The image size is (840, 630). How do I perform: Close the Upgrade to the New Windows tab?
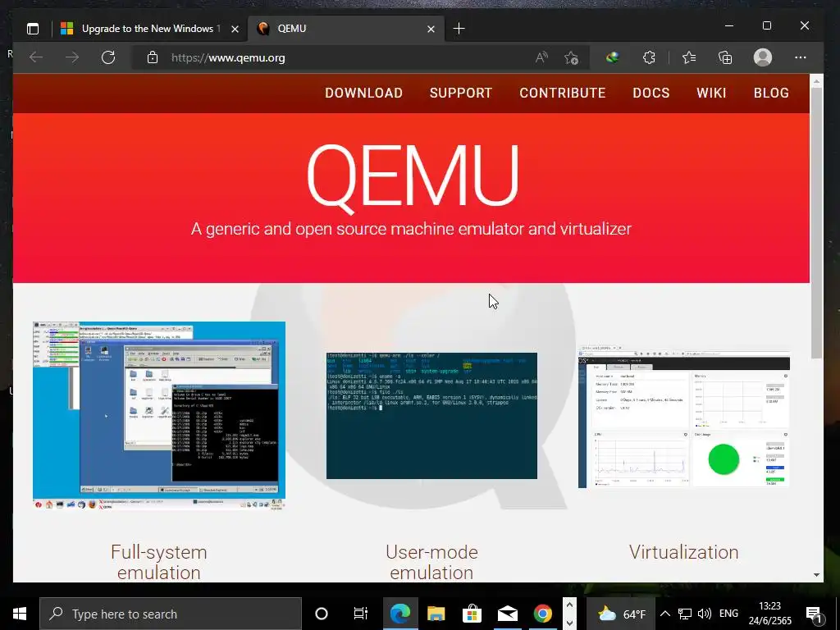click(x=235, y=29)
